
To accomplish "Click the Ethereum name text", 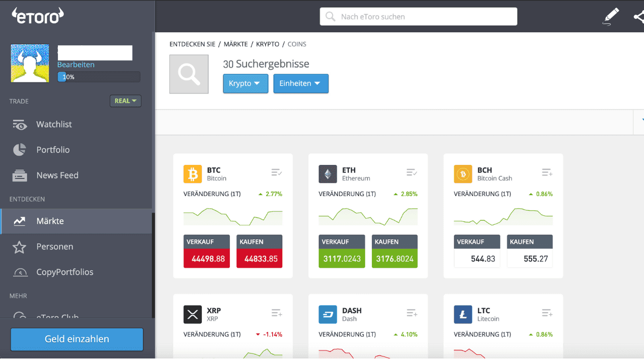I will coord(356,178).
